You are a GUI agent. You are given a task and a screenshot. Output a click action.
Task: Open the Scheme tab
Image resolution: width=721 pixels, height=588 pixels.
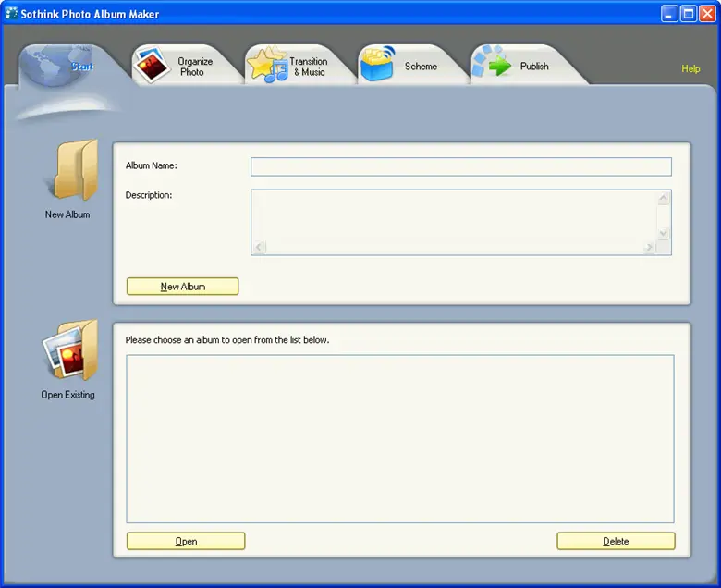(421, 67)
